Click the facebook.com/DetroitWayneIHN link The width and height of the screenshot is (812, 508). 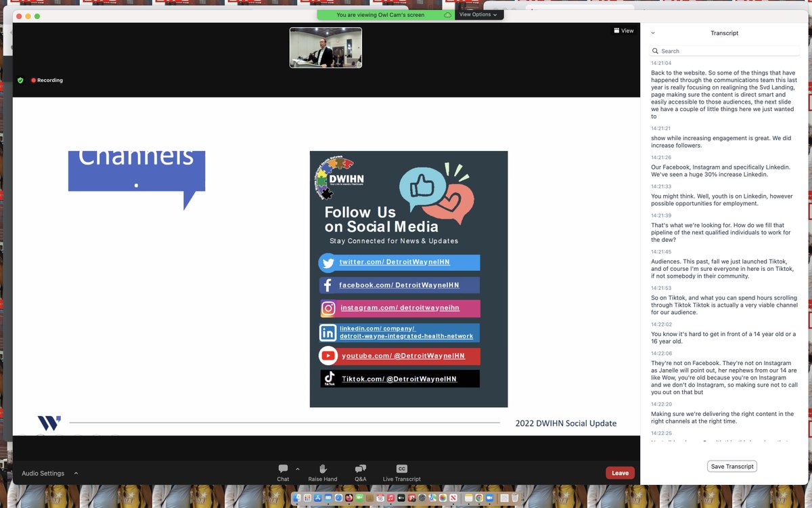[399, 285]
